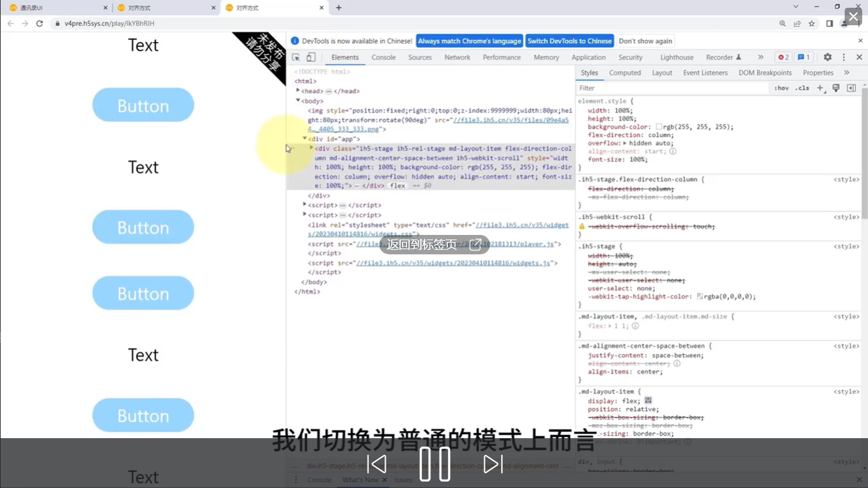This screenshot has height=488, width=868.
Task: Open the Lighthouse panel
Action: pos(676,57)
